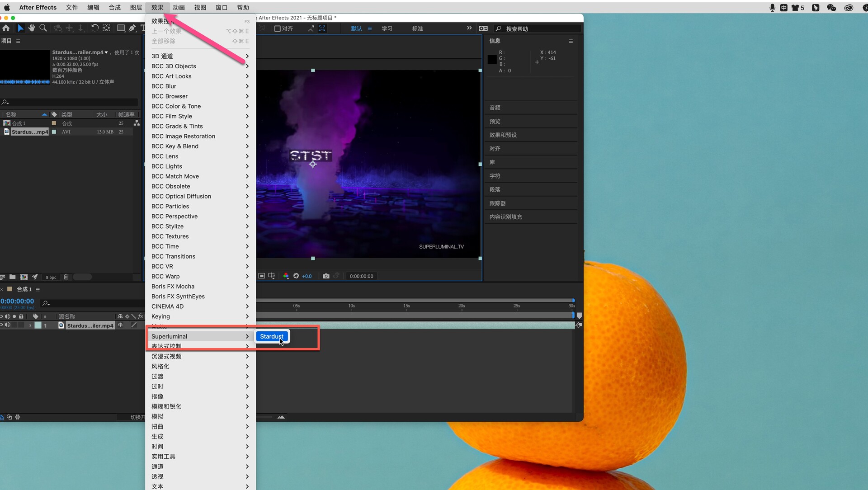
Task: Enable the 对齐 snapping checkbox
Action: pos(277,28)
